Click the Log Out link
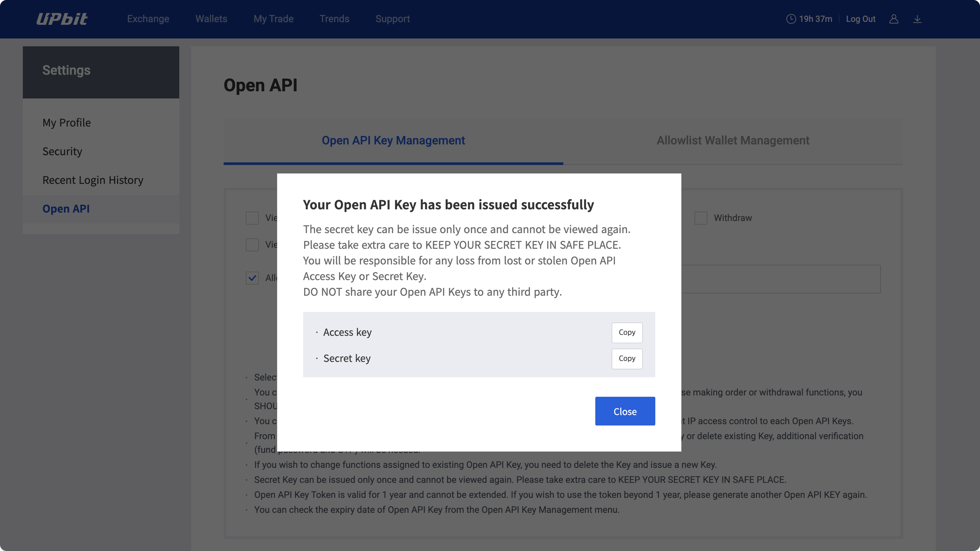This screenshot has width=980, height=551. (860, 19)
